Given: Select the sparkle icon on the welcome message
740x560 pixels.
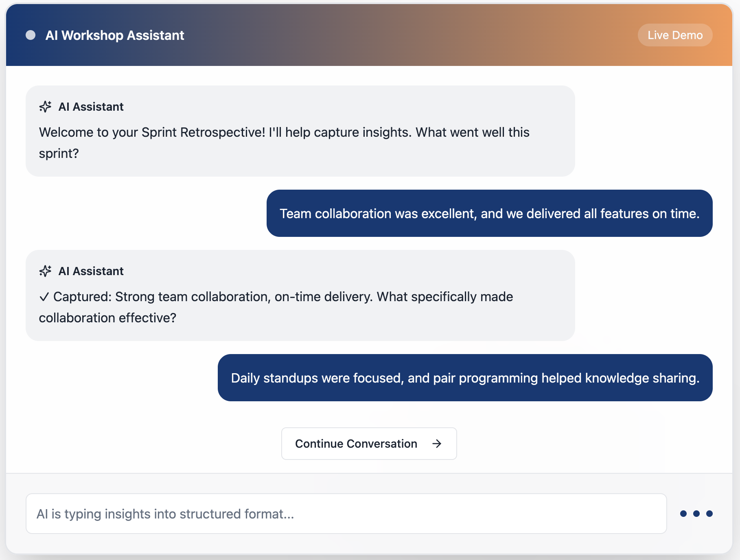Looking at the screenshot, I should coord(45,107).
